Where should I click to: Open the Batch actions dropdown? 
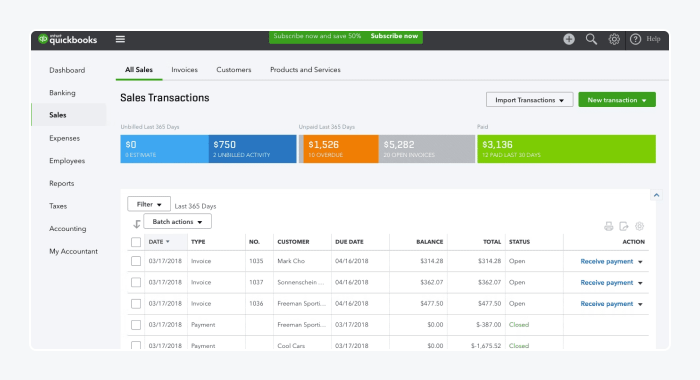tap(177, 221)
